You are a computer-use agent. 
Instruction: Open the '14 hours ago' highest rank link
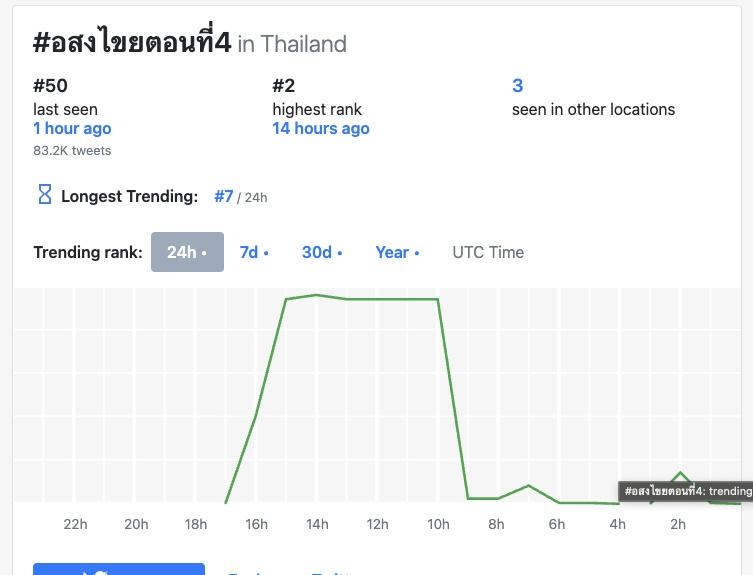click(321, 128)
